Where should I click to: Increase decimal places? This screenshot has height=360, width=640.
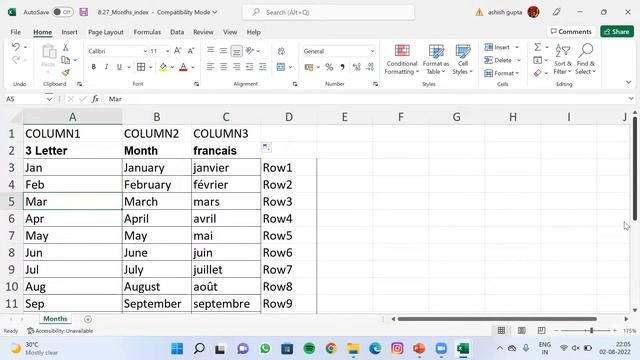coord(356,67)
